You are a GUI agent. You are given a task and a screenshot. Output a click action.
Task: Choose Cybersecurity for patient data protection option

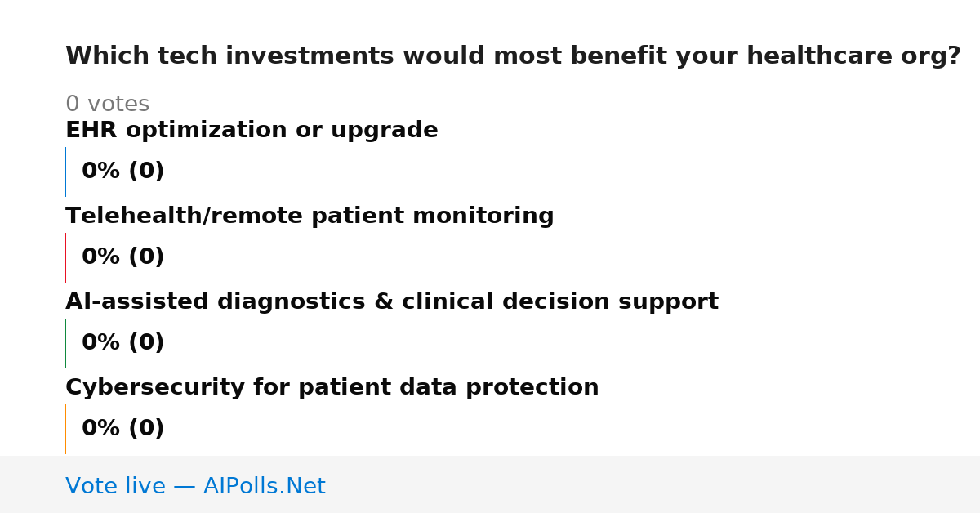(x=332, y=388)
